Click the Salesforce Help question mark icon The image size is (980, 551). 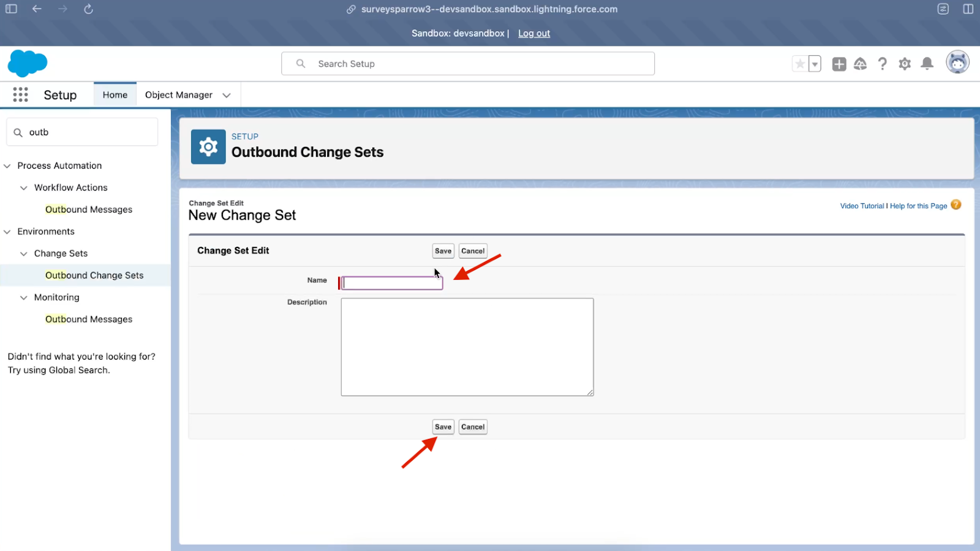pos(882,64)
